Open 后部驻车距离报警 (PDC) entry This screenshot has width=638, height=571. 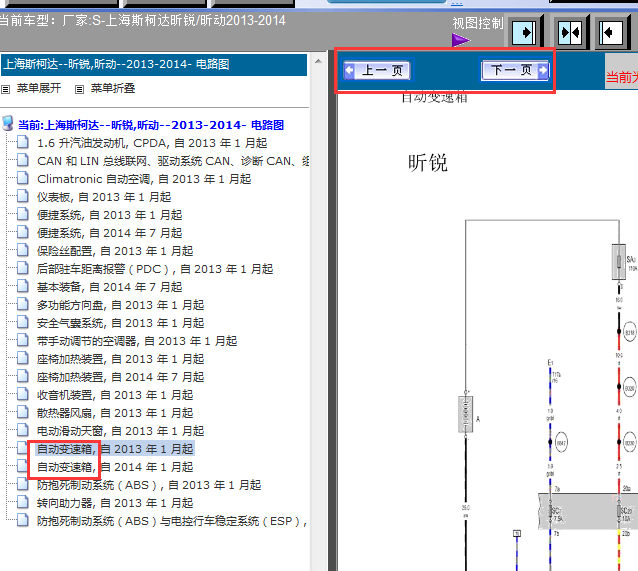click(155, 269)
